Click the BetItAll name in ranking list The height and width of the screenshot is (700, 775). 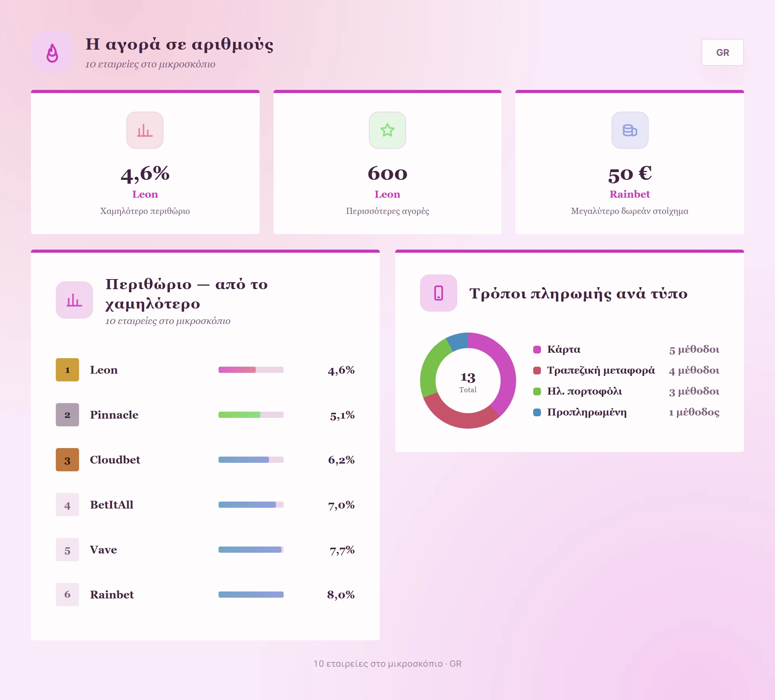112,505
